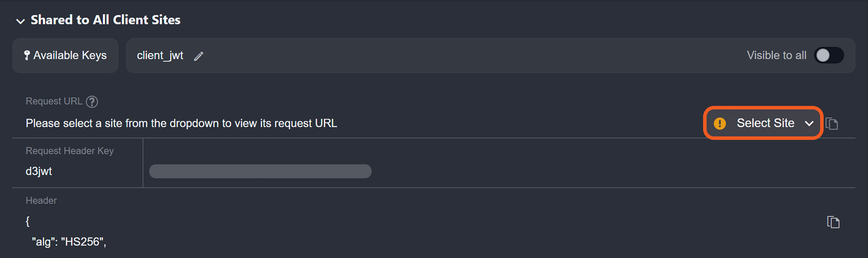Open Request URL help question mark icon
This screenshot has width=868, height=258.
tap(92, 102)
